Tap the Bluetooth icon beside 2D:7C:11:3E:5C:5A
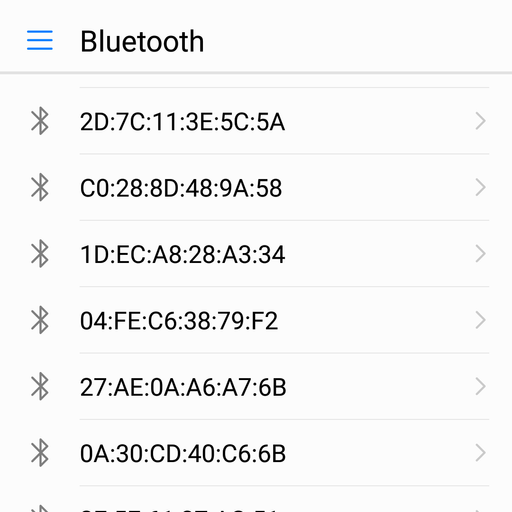512x512 pixels. click(40, 121)
